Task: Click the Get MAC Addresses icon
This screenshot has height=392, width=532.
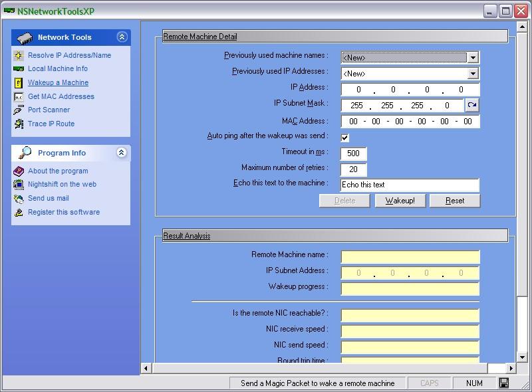Action: (x=19, y=97)
